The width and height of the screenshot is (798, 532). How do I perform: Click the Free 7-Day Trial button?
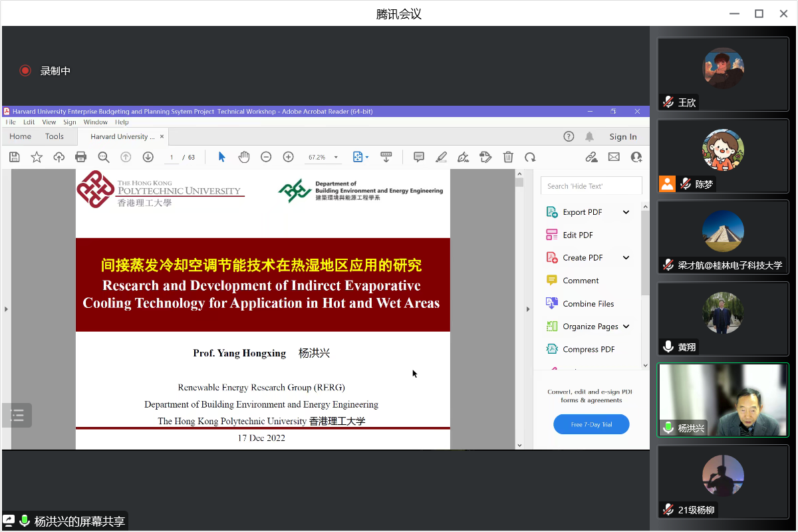591,424
